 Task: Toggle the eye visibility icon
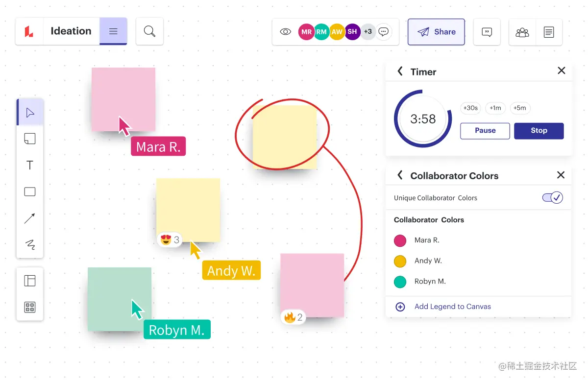[x=285, y=32]
